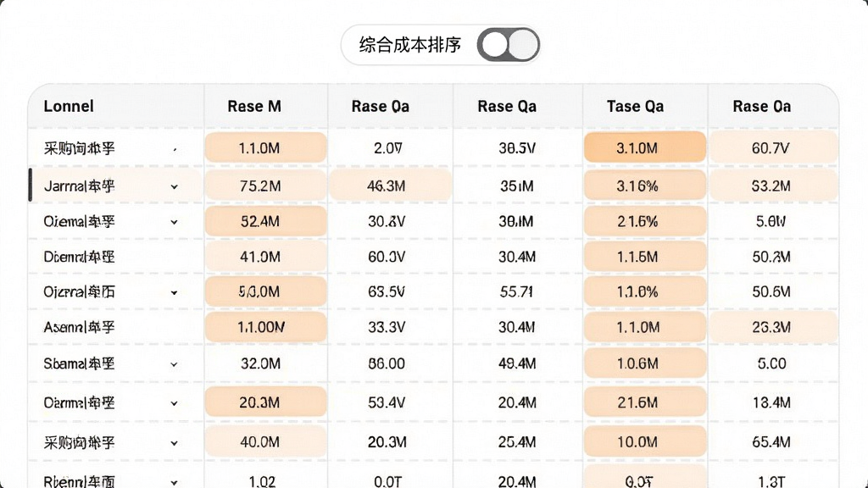The image size is (868, 488).
Task: Click the highlighted 75.2M cell
Action: (265, 186)
